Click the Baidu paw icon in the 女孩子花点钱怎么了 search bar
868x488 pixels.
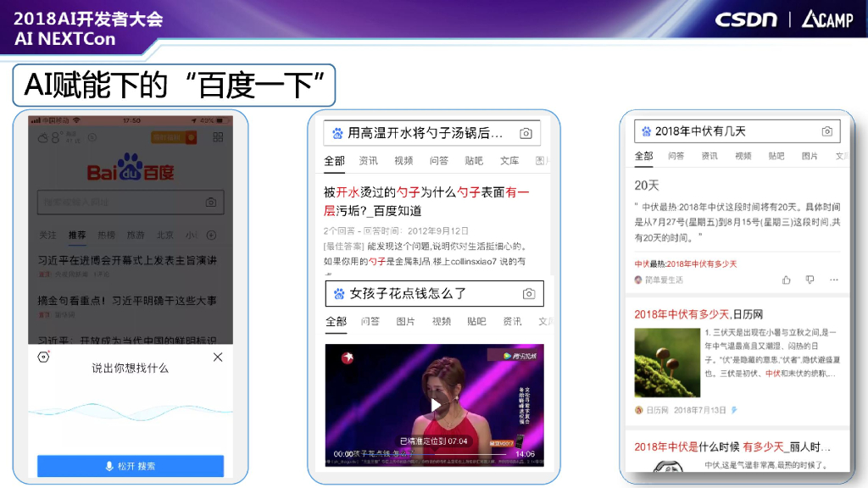pos(339,294)
